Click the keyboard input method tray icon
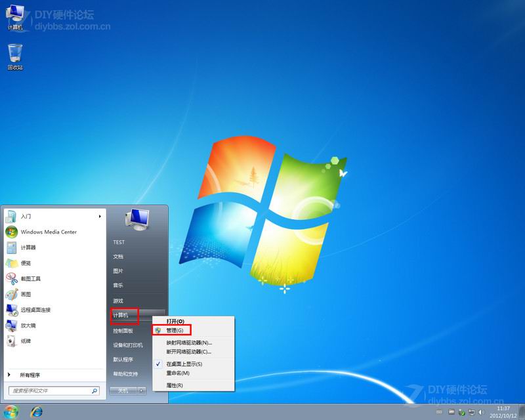This screenshot has height=420, width=525. (439, 412)
